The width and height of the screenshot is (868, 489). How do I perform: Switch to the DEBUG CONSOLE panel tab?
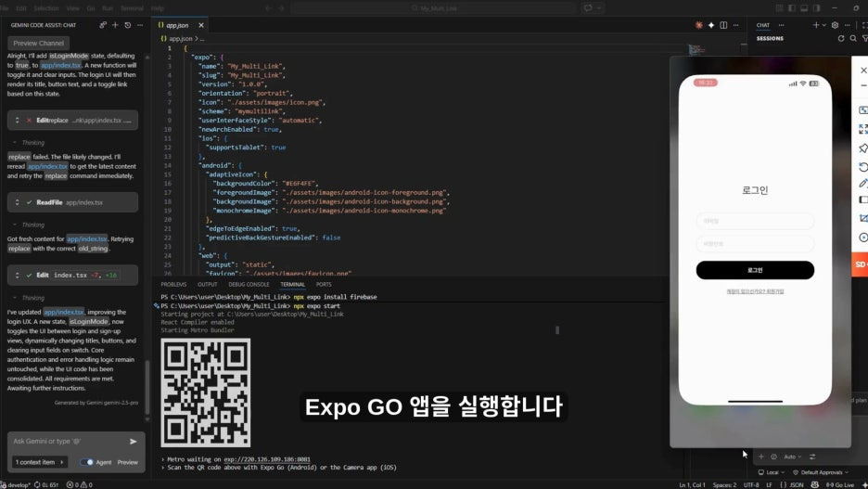tap(249, 285)
